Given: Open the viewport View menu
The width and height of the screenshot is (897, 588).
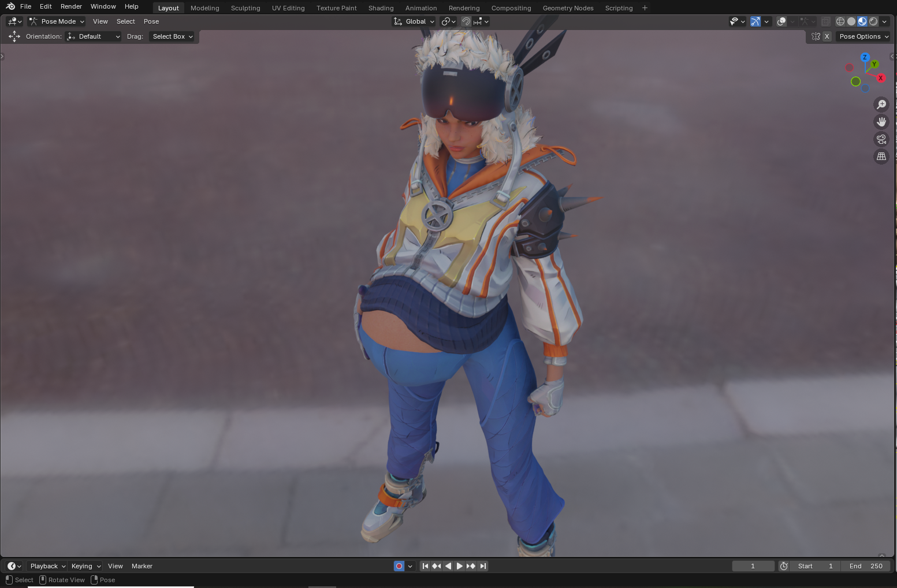Looking at the screenshot, I should [101, 21].
